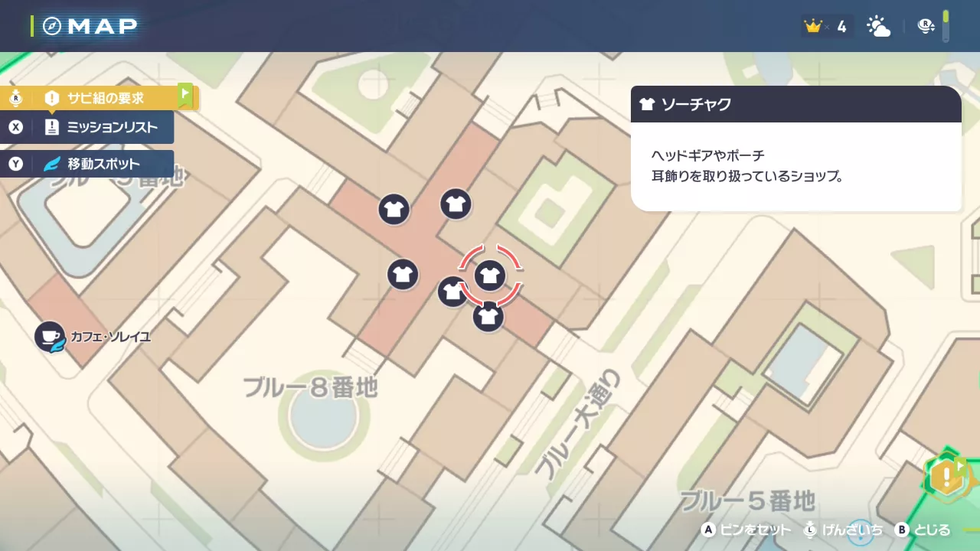Click the ソーチャク hat icon on info panel
The image size is (980, 551).
tap(647, 104)
